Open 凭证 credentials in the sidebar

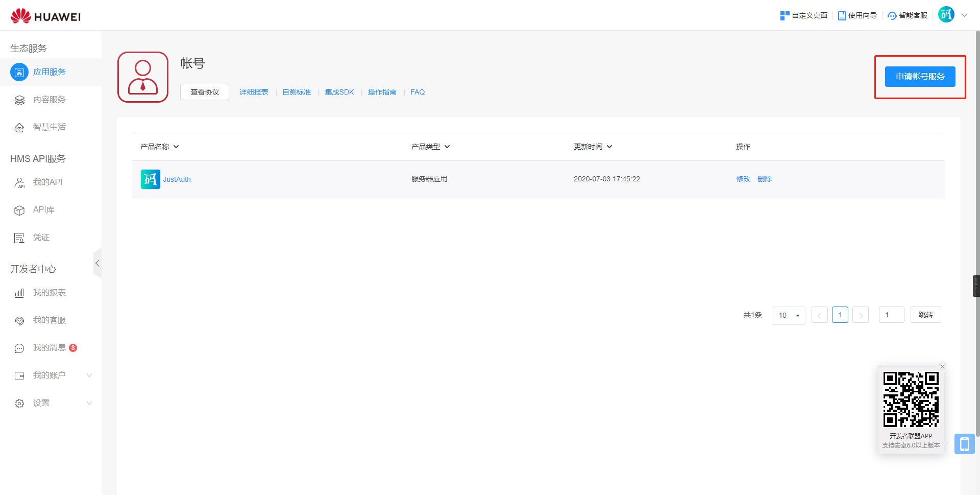(x=41, y=238)
